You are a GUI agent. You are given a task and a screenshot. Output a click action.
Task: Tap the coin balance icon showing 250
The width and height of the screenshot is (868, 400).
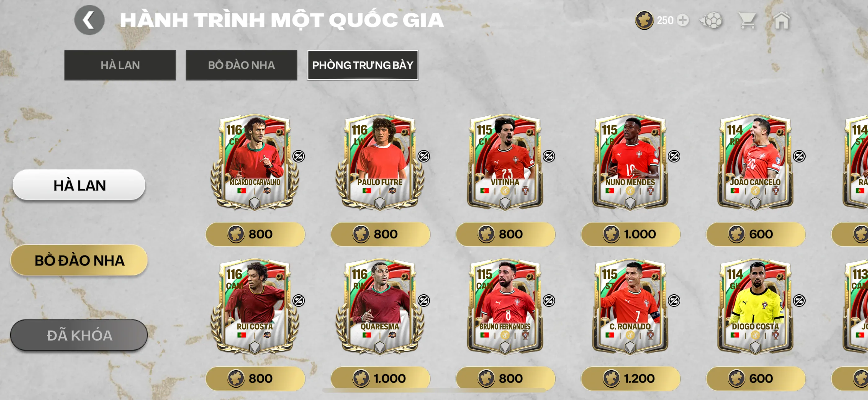(x=644, y=20)
